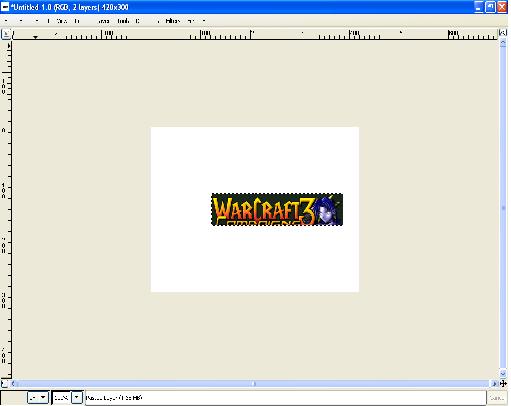Click the Cancel button in the status bar

click(497, 398)
